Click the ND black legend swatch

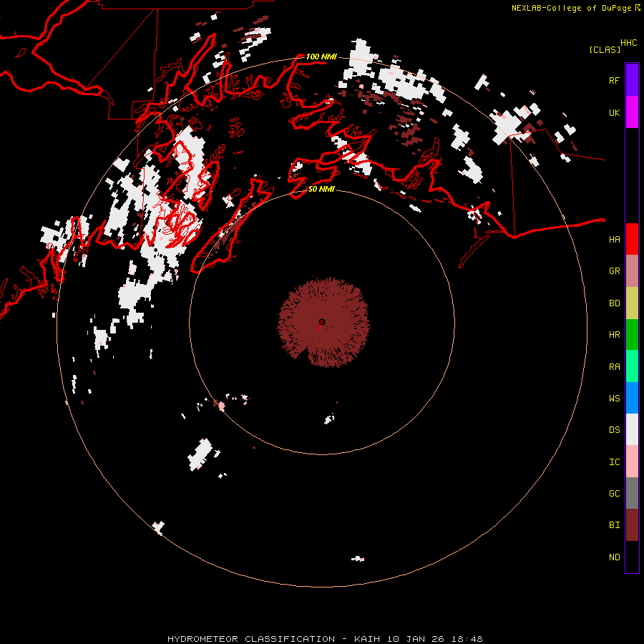click(632, 557)
